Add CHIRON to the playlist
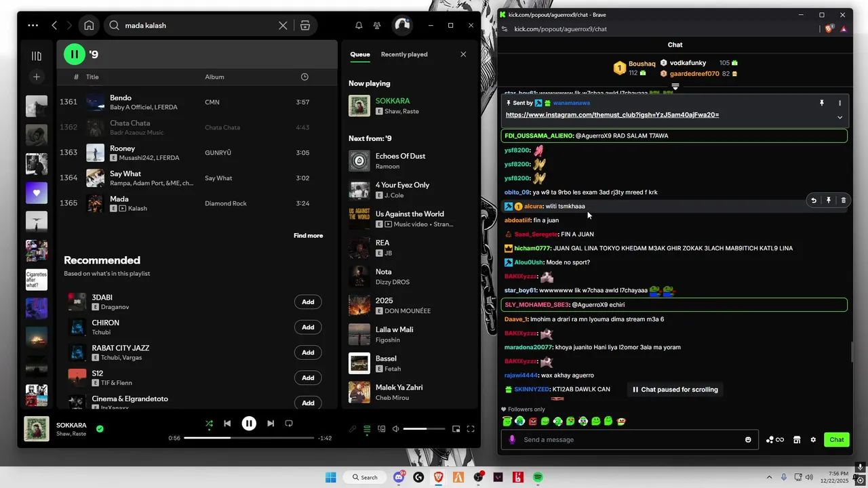The image size is (868, 488). point(308,327)
